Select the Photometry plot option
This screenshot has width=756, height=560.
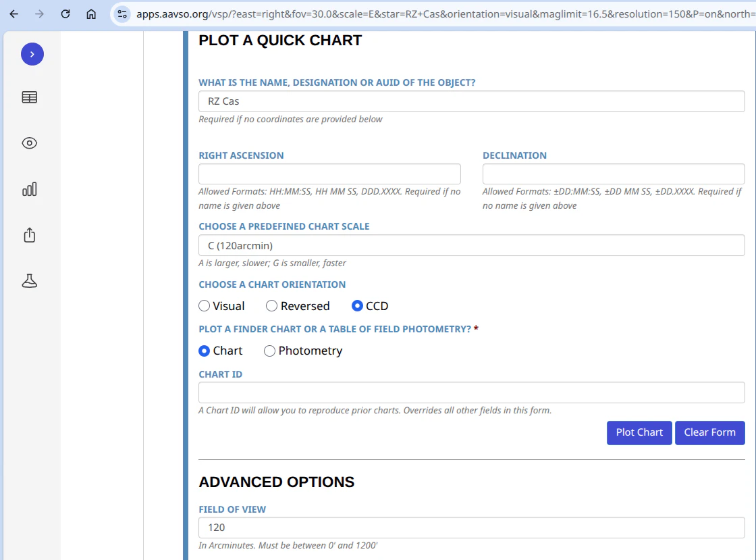click(x=269, y=351)
